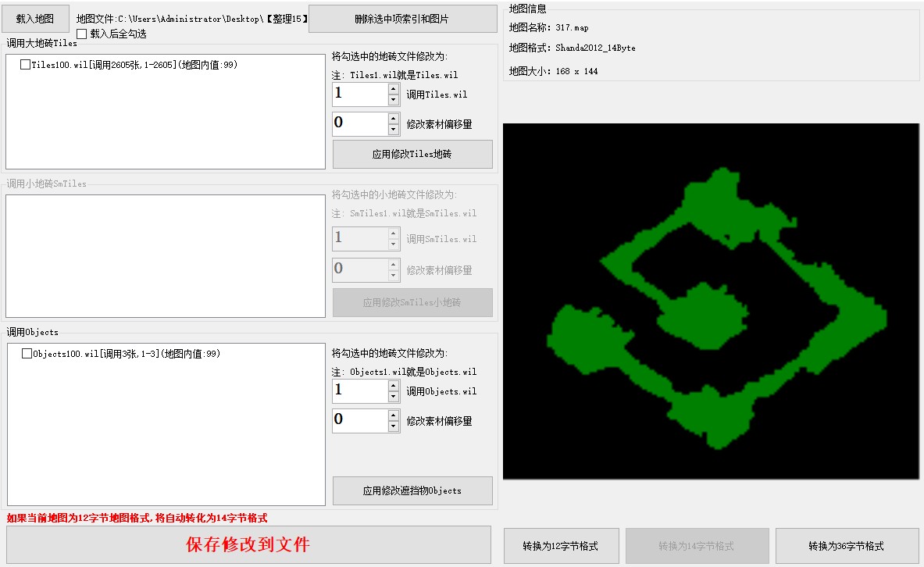Click the green map preview image
This screenshot has width=924, height=567.
pos(711,301)
